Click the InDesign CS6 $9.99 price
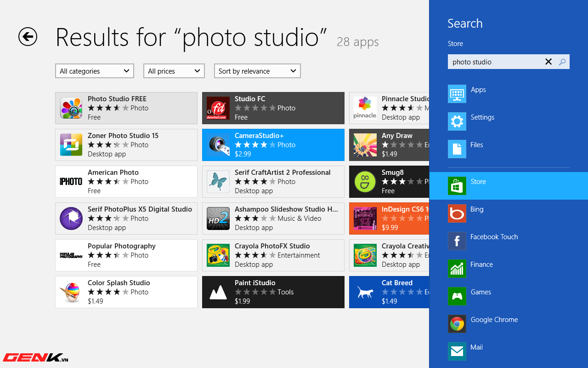 (x=390, y=228)
